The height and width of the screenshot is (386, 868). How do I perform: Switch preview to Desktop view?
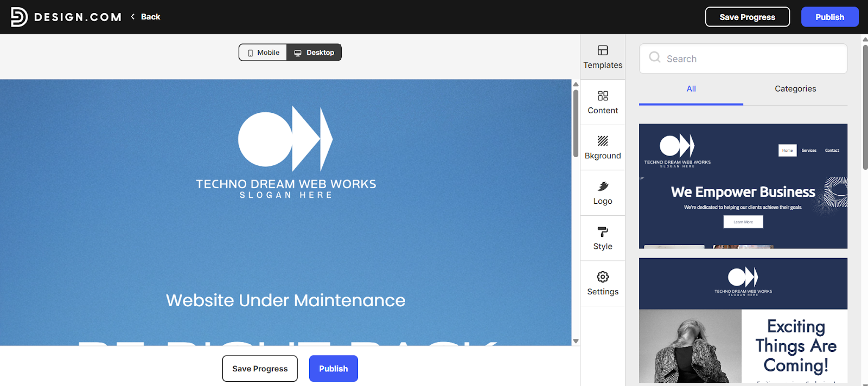pos(314,53)
